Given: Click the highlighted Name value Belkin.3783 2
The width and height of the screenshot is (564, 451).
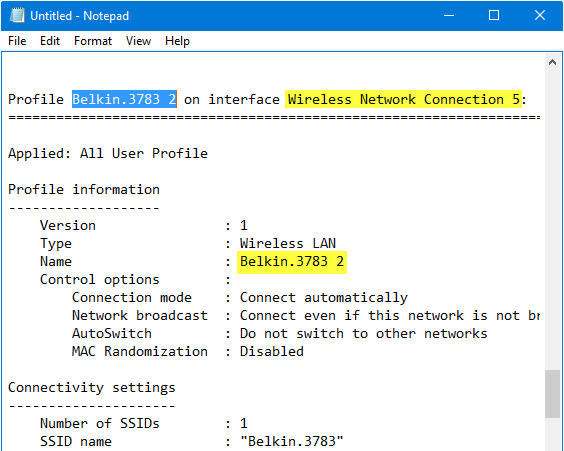Looking at the screenshot, I should 292,261.
